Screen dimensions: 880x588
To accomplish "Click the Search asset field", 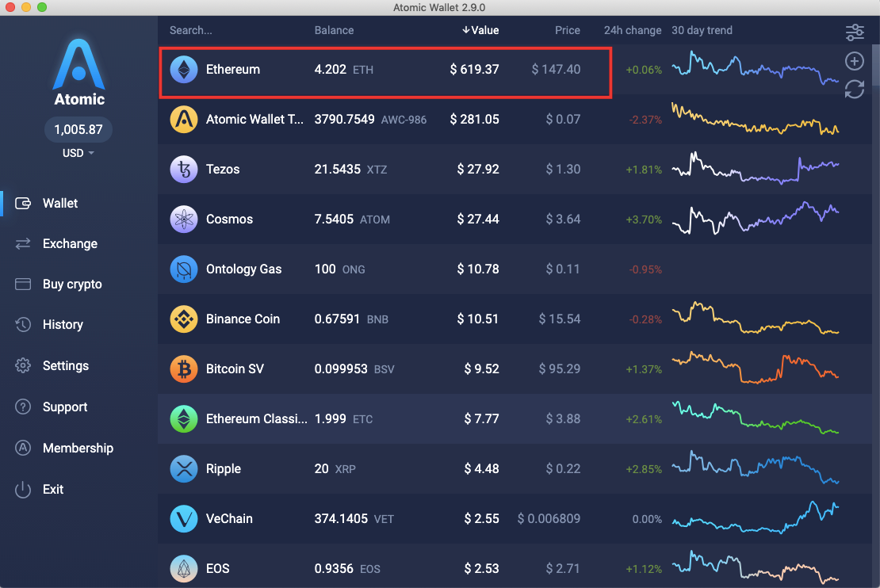I will [x=191, y=30].
